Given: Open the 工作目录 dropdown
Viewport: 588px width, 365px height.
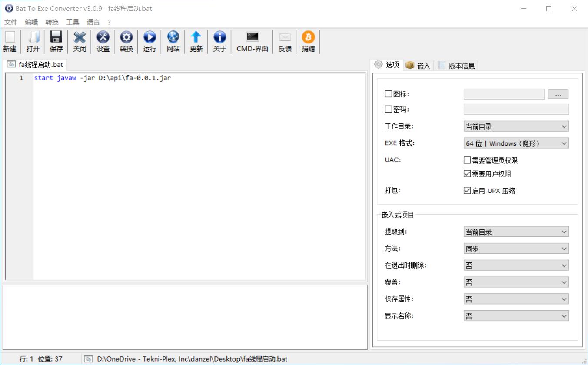Looking at the screenshot, I should 516,126.
